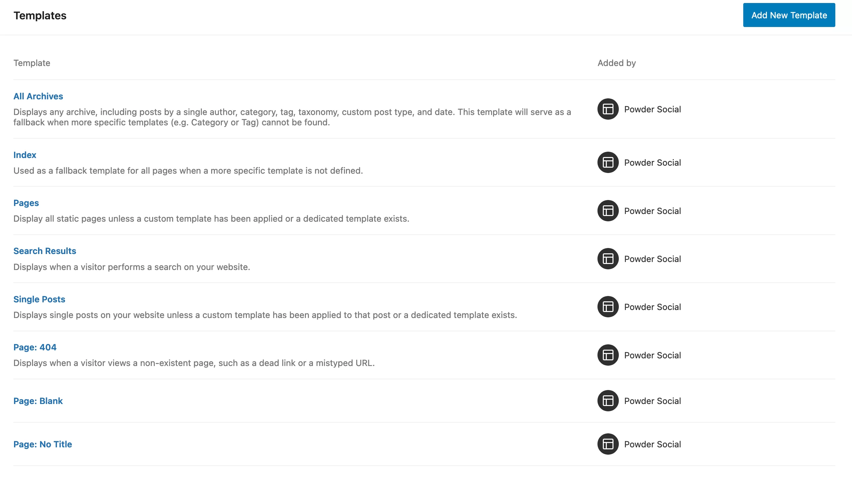Click the Template column header

(32, 63)
